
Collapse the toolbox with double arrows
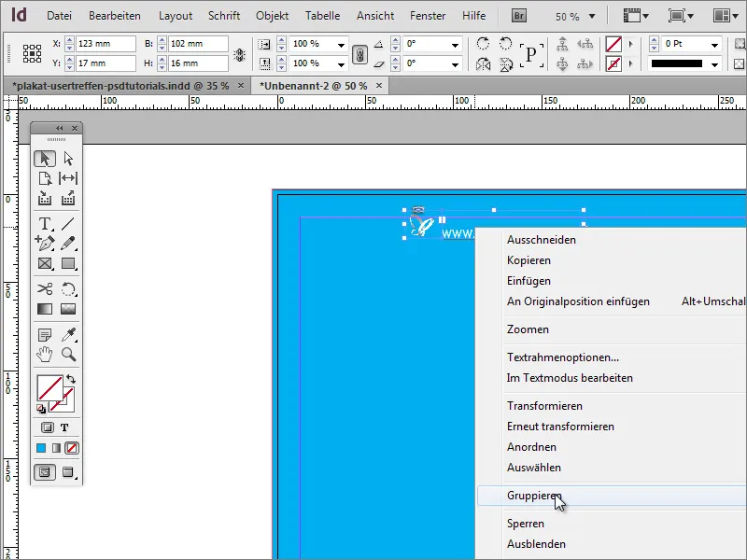[x=60, y=128]
